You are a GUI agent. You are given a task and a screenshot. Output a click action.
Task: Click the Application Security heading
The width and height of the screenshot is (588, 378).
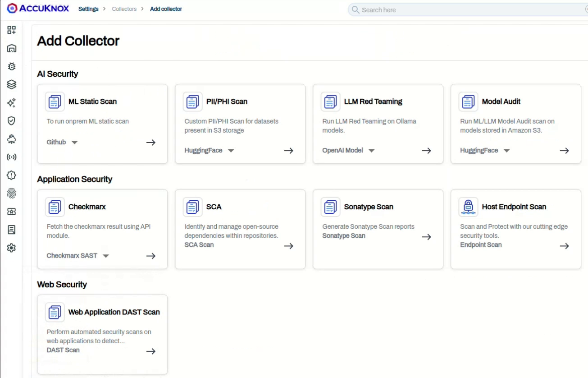(x=75, y=179)
